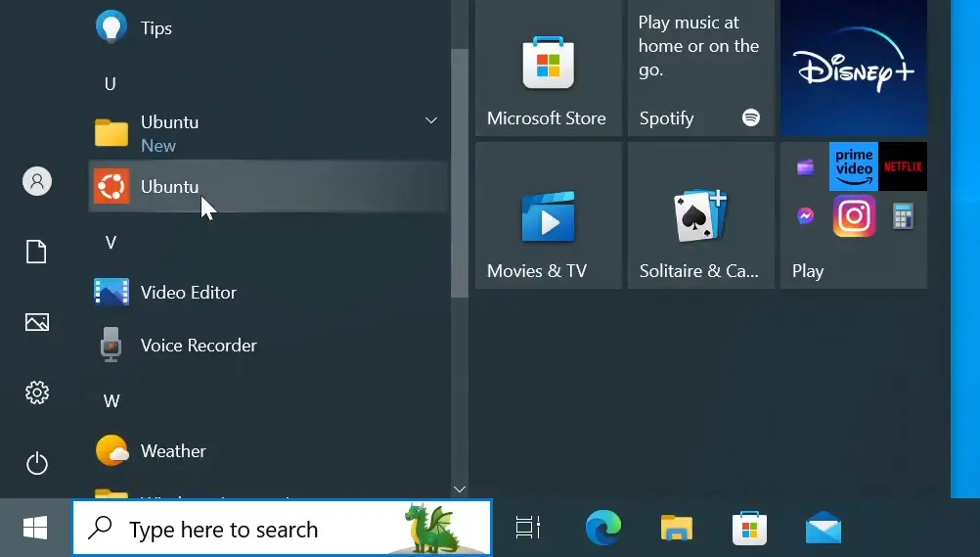Click the app list scrollbar thumb
The height and width of the screenshot is (557, 980).
pos(460,173)
